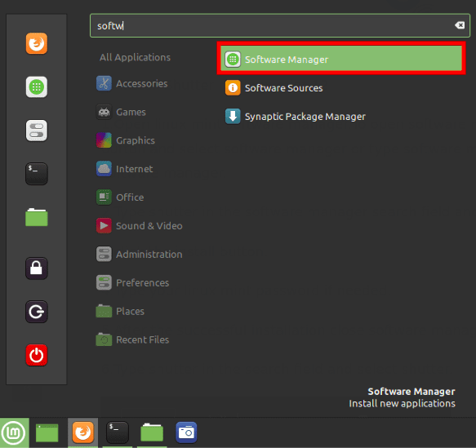
Task: Click the Accessories scissors icon
Action: [x=104, y=83]
